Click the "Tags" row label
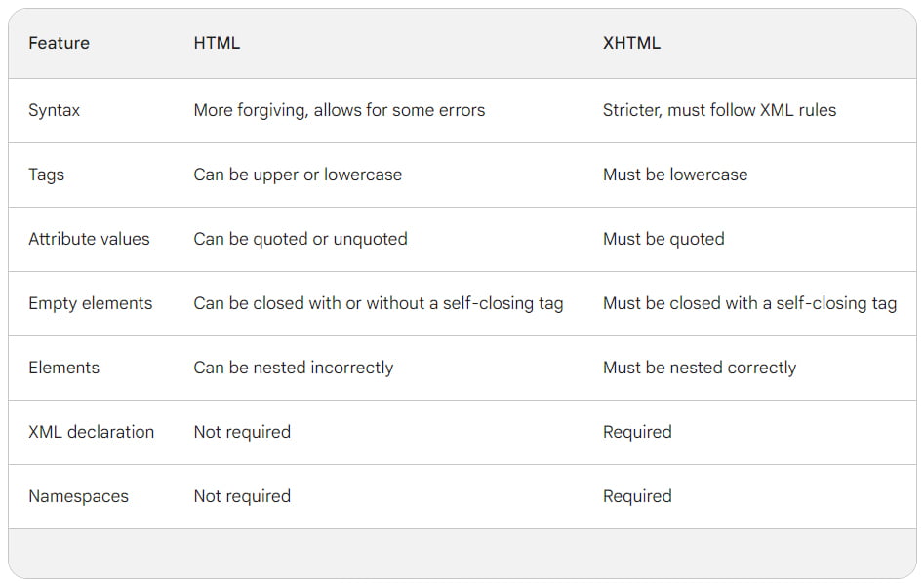Image resolution: width=924 pixels, height=583 pixels. point(47,175)
